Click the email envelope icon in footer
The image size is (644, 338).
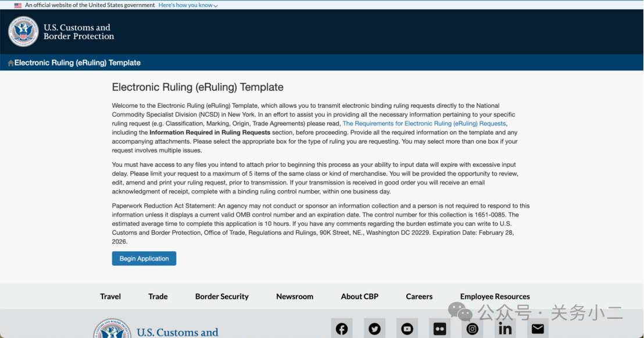[x=538, y=329]
